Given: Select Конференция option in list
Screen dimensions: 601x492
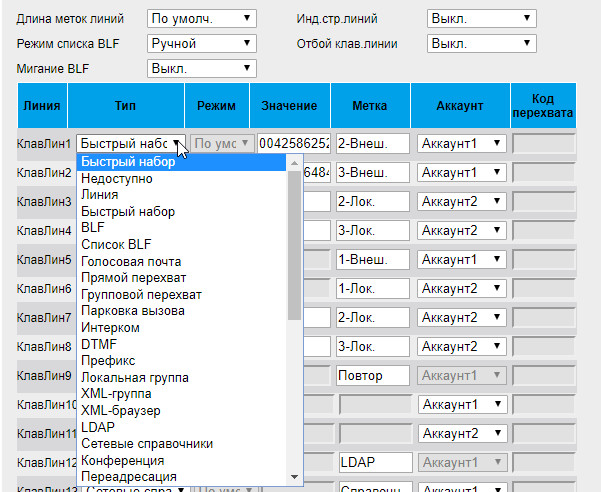Looking at the screenshot, I should point(123,460).
